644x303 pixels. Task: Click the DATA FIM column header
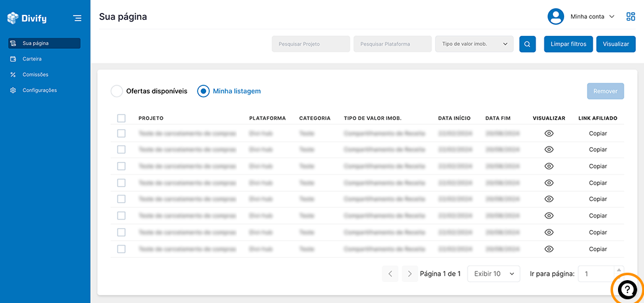(x=498, y=118)
